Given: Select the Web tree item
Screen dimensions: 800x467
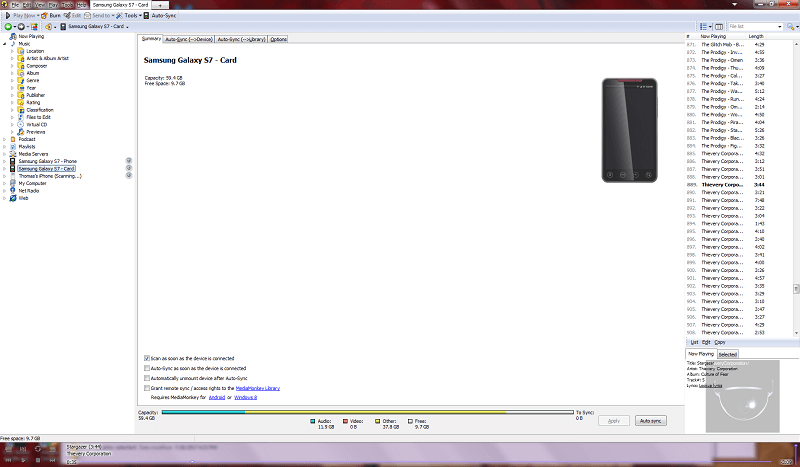Looking at the screenshot, I should point(23,198).
